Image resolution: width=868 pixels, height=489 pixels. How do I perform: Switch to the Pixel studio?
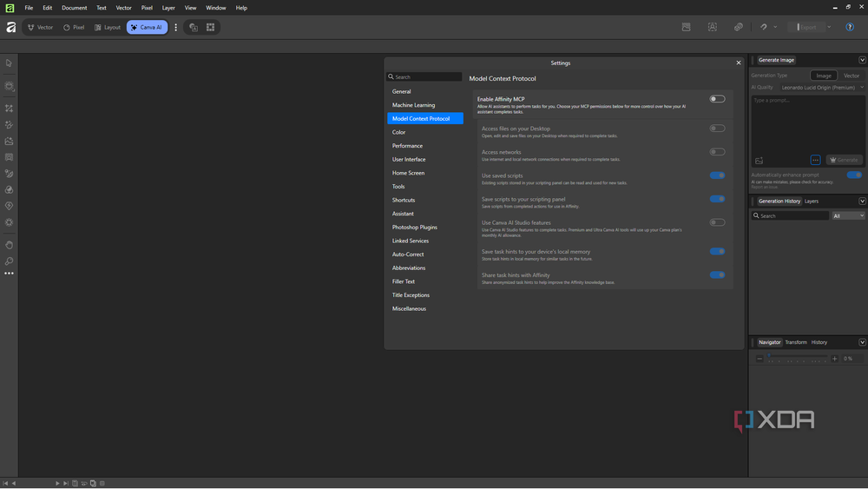pyautogui.click(x=74, y=27)
